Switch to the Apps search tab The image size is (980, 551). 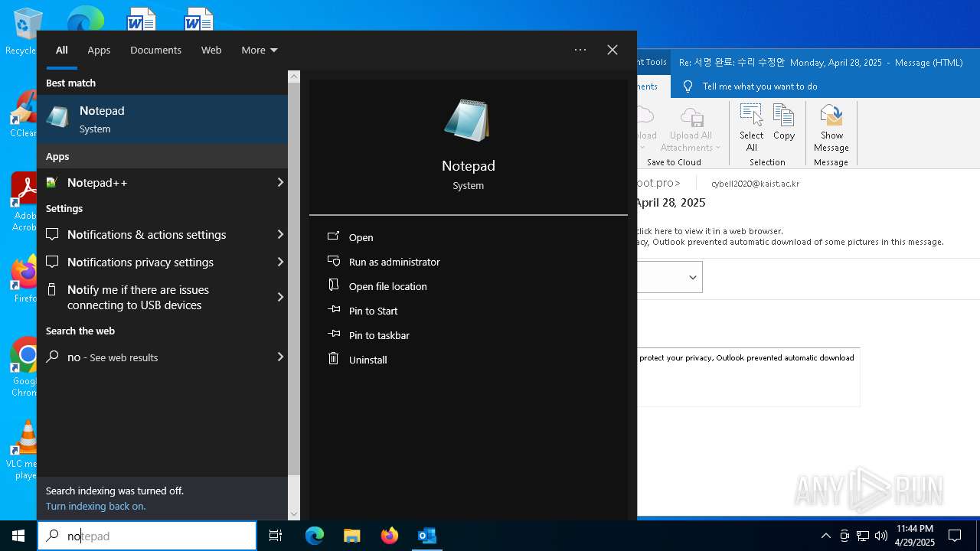[x=99, y=50]
